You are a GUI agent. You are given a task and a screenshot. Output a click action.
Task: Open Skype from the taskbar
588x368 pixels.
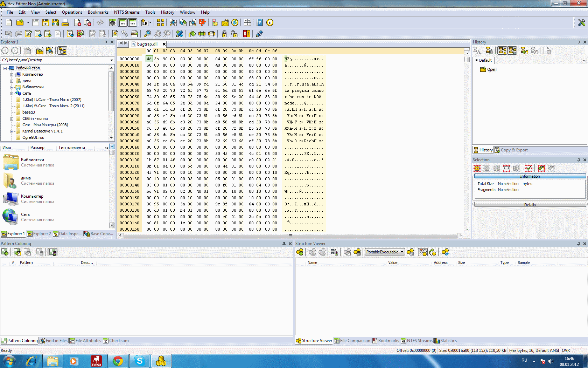(140, 361)
